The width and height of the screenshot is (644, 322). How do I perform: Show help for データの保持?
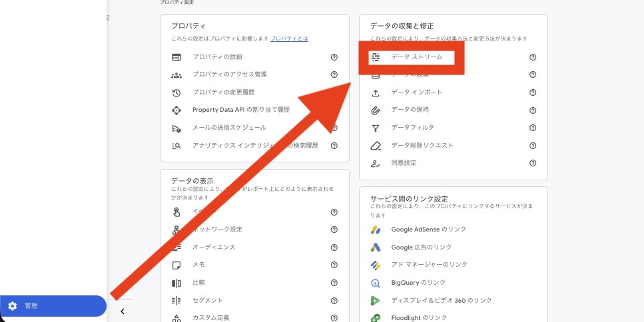click(x=533, y=110)
